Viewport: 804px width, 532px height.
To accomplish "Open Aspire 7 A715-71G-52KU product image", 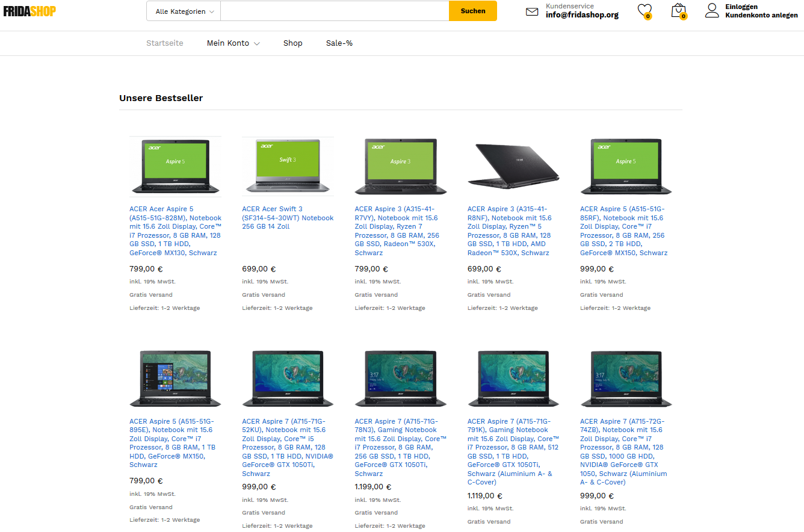I will (288, 379).
